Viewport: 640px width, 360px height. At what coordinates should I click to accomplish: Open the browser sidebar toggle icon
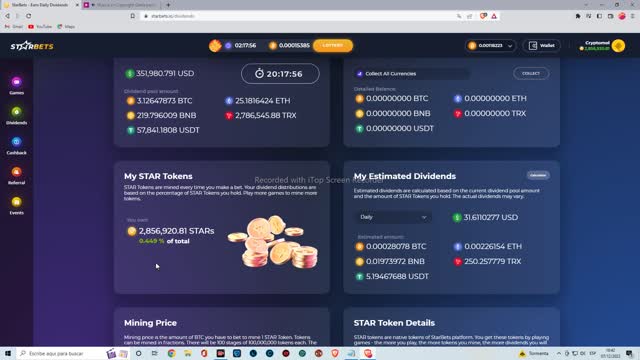click(599, 16)
